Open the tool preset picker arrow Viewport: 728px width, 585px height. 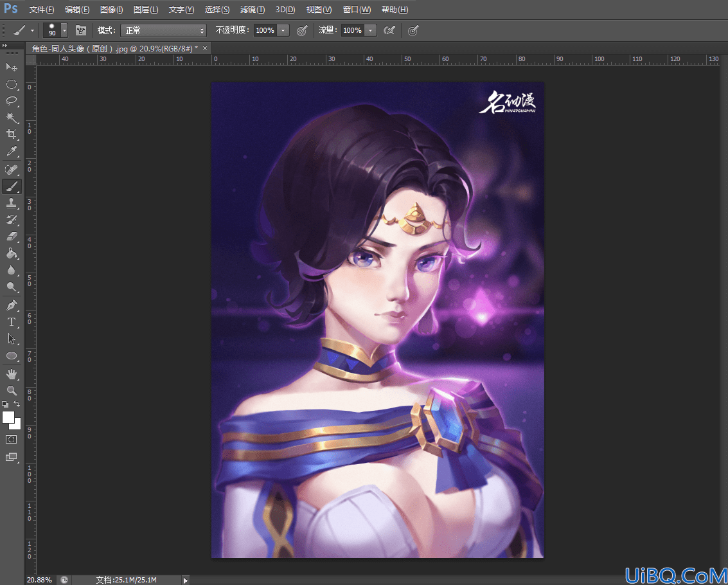(32, 31)
